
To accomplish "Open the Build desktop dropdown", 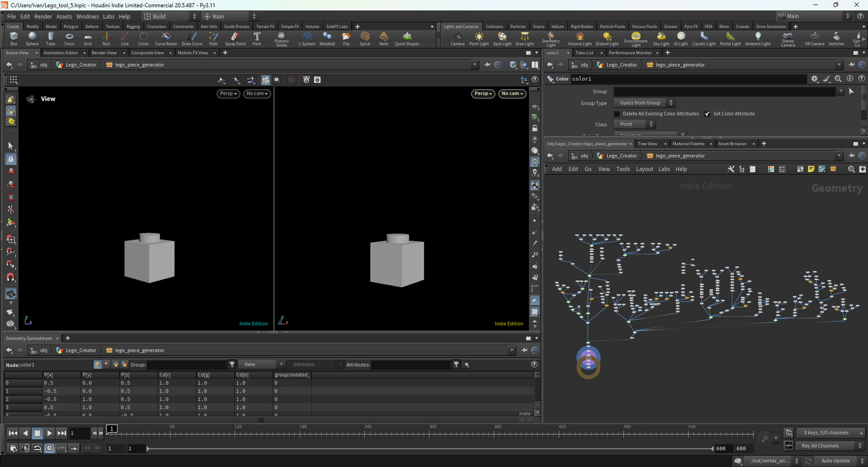I will (170, 16).
